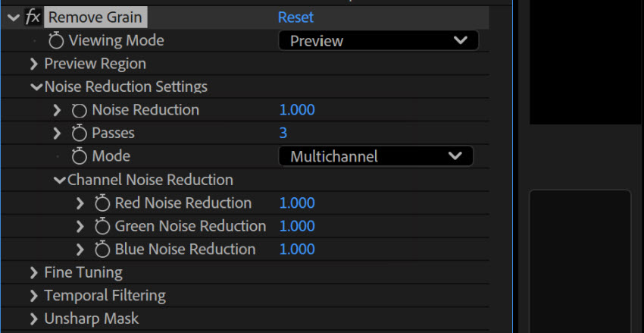
Task: Toggle the Blue Noise Reduction stopwatch
Action: tap(102, 250)
